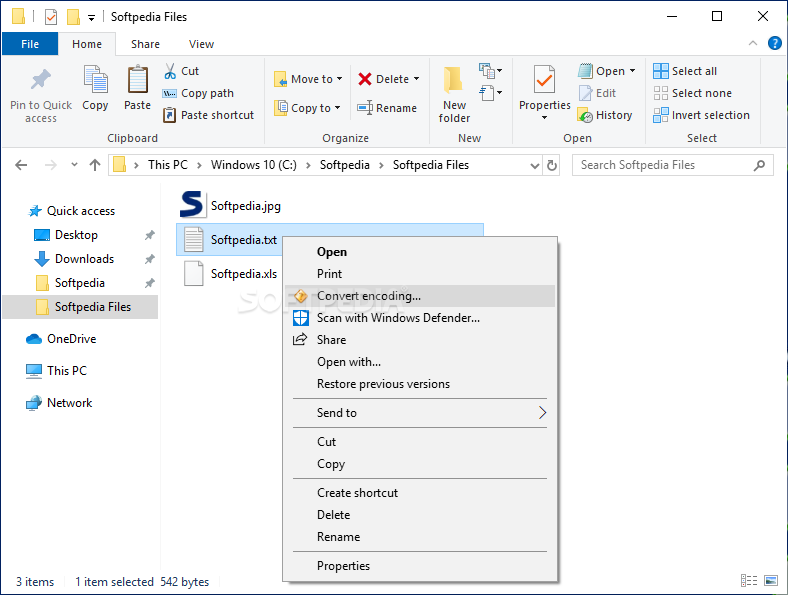
Task: Collapse the ribbon with the chevron
Action: point(753,43)
